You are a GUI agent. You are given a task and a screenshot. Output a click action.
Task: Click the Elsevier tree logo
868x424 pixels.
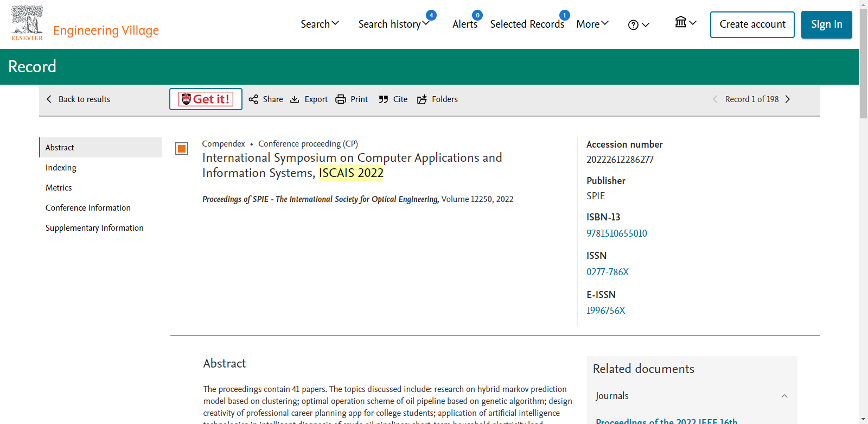27,23
